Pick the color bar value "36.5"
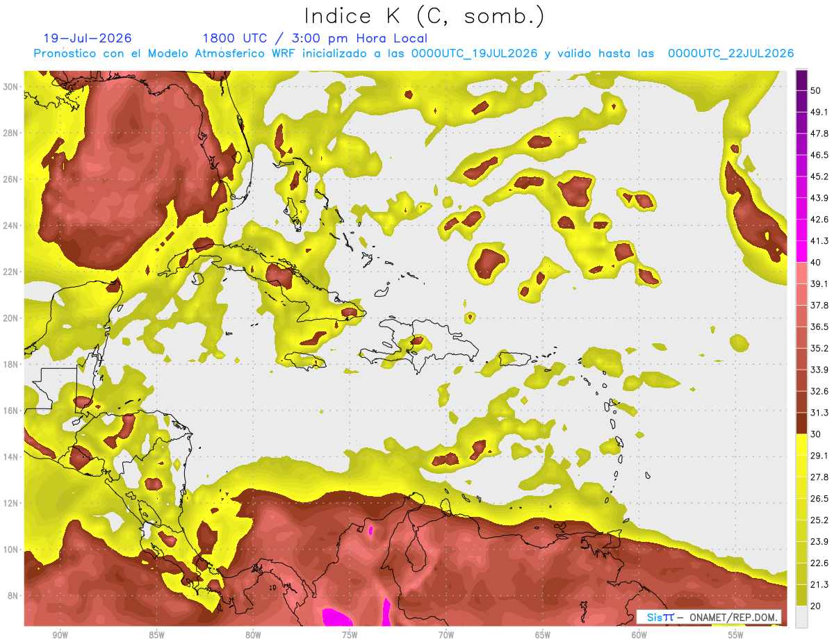834x644 pixels. [x=819, y=327]
